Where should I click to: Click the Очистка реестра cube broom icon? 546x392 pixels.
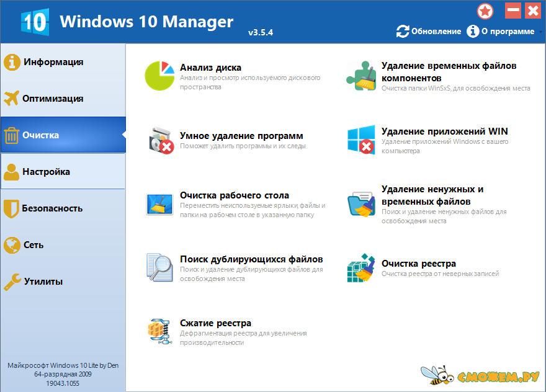tap(361, 267)
